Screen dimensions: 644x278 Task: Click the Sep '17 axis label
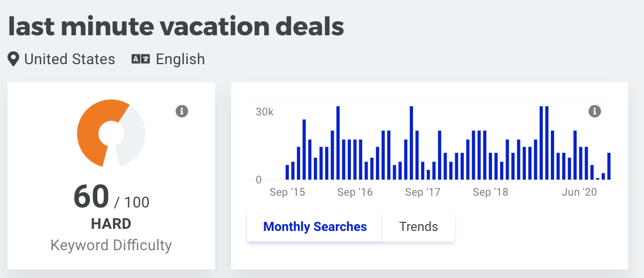(x=423, y=192)
